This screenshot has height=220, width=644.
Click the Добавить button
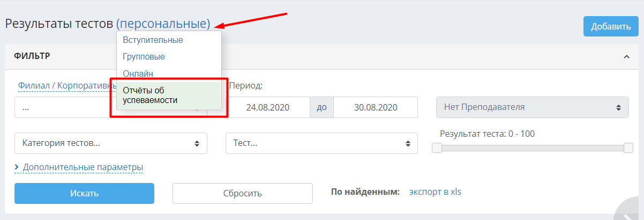point(611,26)
